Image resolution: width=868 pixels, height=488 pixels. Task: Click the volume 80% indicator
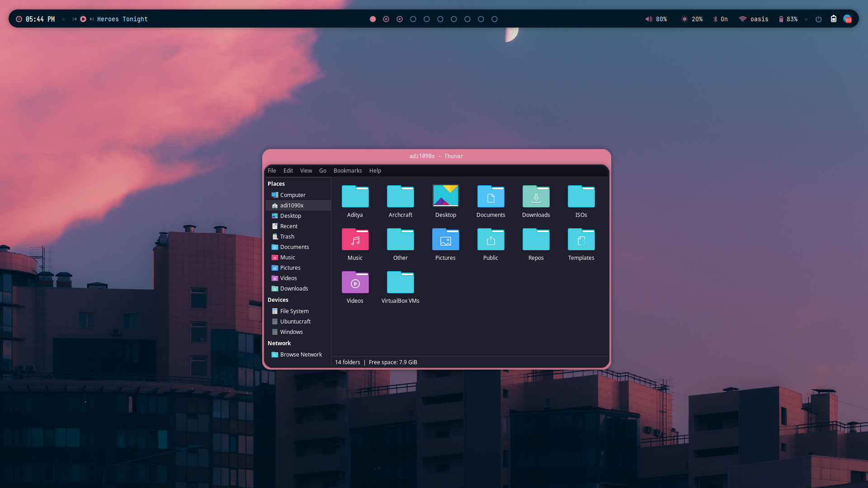[656, 19]
